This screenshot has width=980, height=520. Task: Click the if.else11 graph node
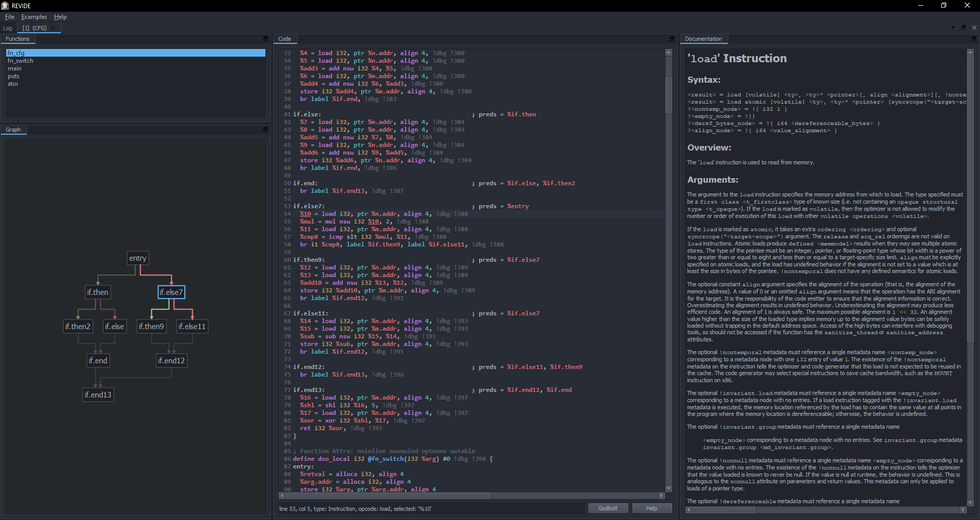(x=192, y=327)
